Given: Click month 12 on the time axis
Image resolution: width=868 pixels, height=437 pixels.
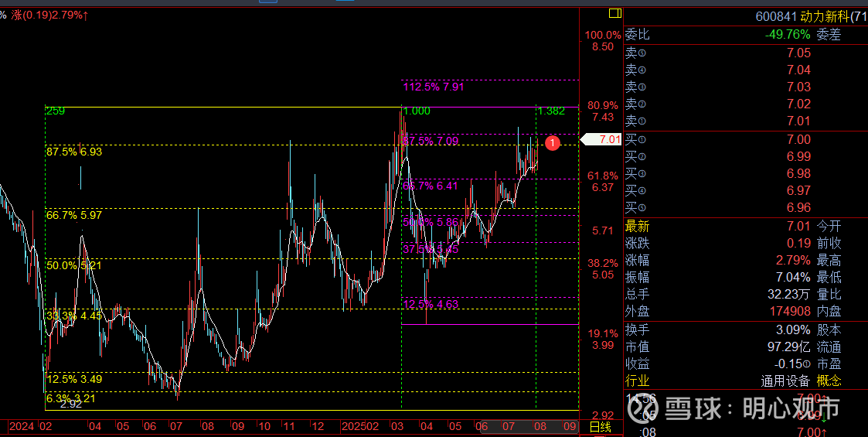Looking at the screenshot, I should [x=317, y=427].
